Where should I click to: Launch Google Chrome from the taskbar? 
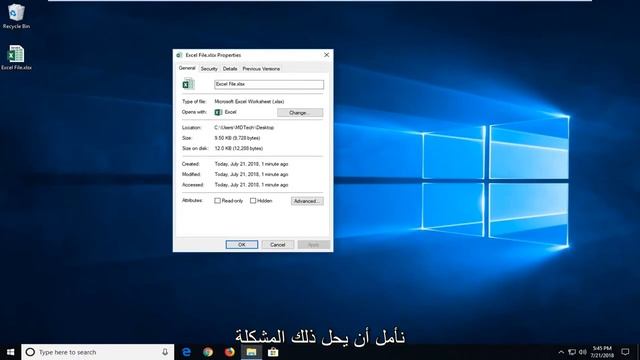coord(208,352)
